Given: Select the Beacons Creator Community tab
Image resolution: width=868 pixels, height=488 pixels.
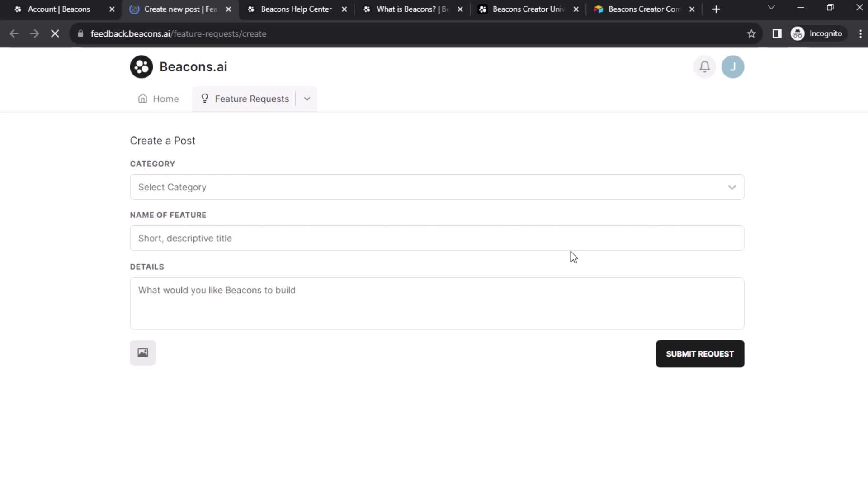Looking at the screenshot, I should 643,9.
